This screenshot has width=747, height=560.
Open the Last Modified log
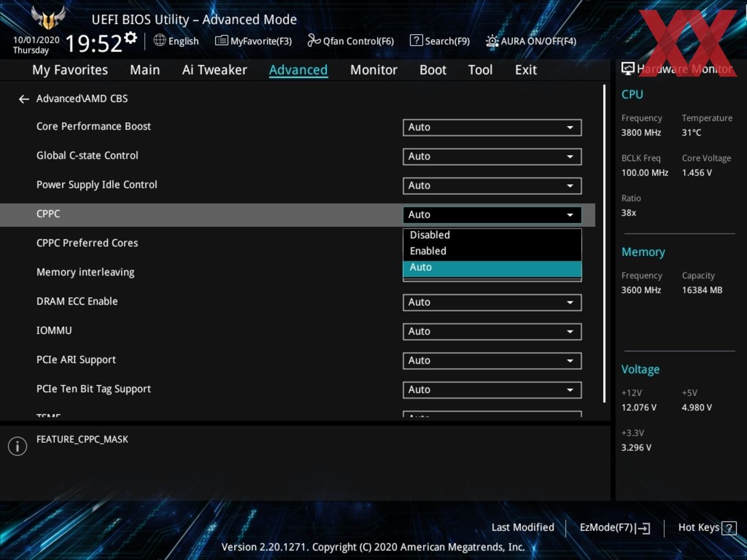(522, 528)
